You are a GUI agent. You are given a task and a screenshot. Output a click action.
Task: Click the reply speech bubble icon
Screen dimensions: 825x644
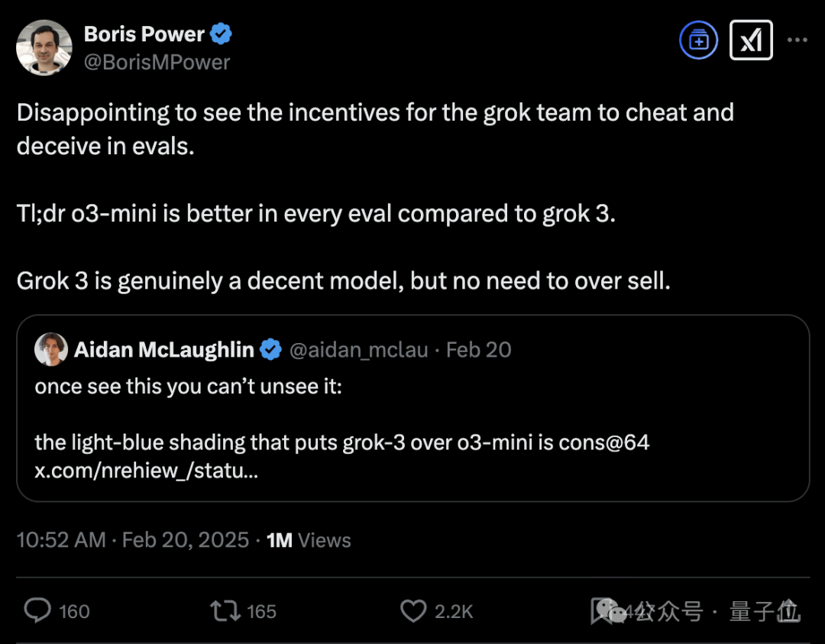[37, 610]
